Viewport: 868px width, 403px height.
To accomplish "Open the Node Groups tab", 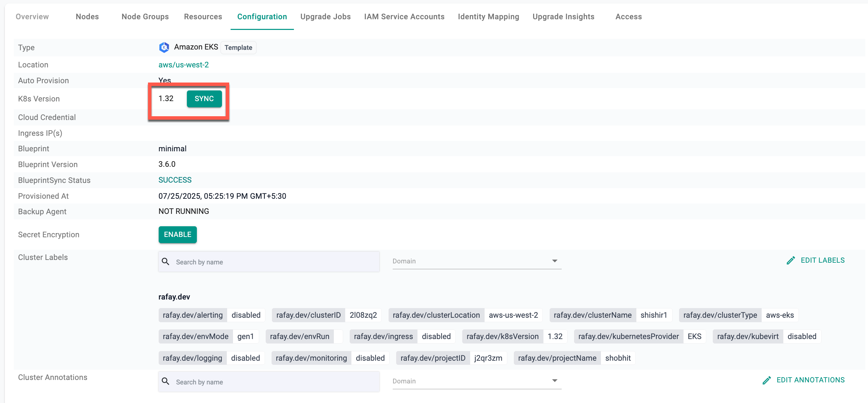I will tap(145, 17).
